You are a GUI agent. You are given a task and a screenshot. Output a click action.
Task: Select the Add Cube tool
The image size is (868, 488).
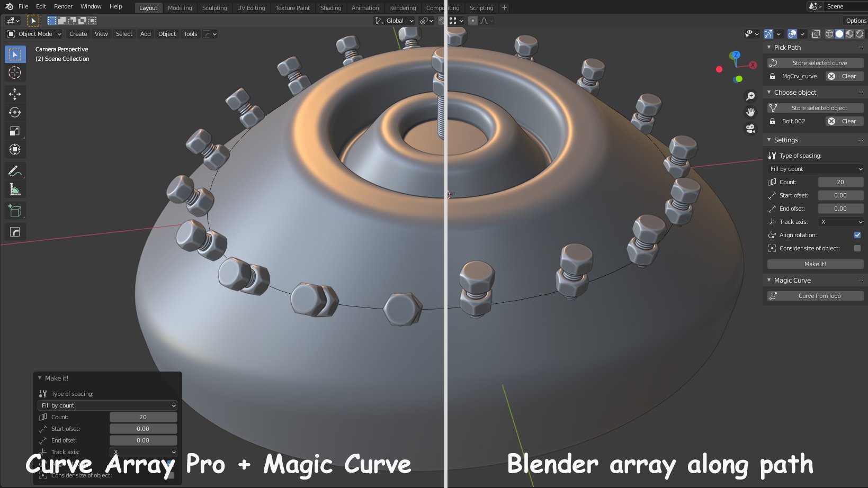pyautogui.click(x=15, y=210)
